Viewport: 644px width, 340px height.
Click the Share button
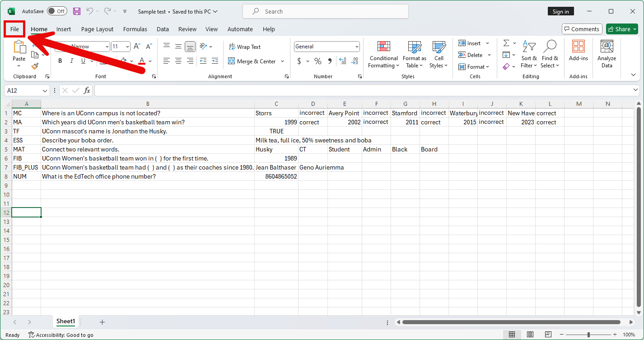622,29
